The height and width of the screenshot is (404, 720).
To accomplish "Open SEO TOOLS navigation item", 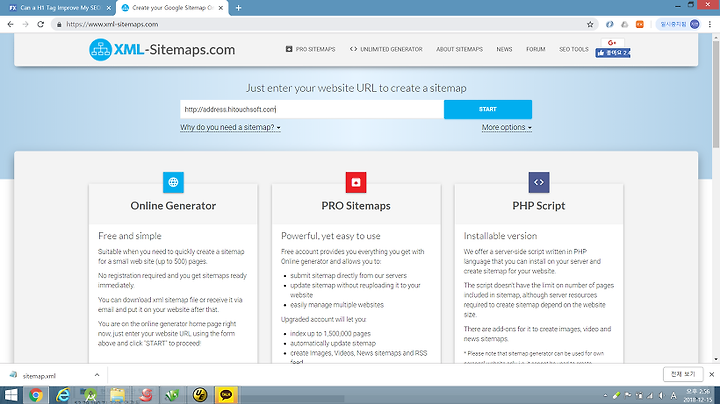I will (x=574, y=49).
